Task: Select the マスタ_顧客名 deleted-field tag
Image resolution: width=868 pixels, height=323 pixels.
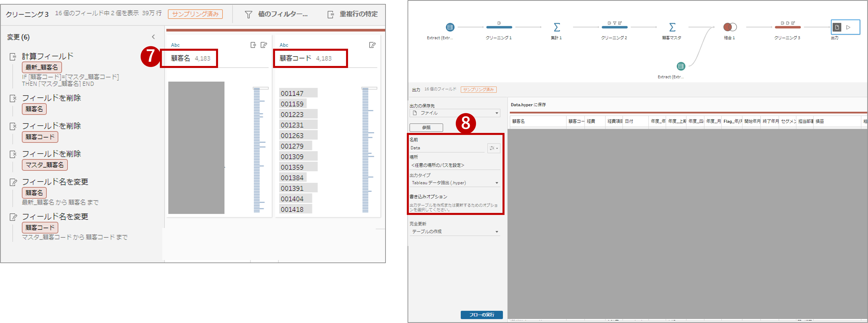Action: [x=45, y=165]
